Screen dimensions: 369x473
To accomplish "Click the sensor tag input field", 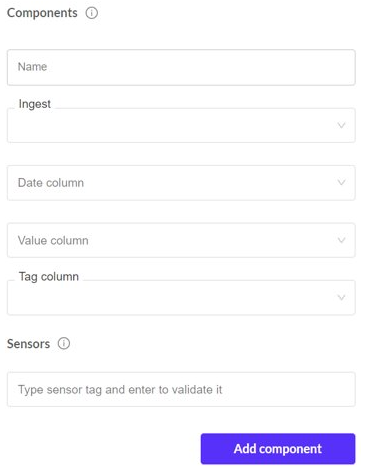I will pyautogui.click(x=181, y=389).
